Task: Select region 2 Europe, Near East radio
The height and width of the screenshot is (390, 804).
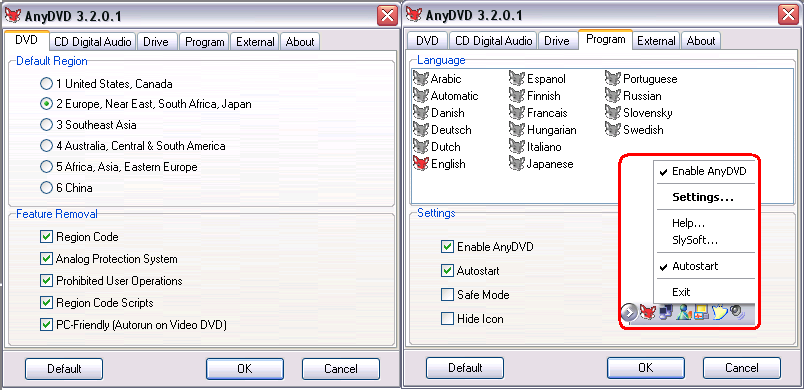Action: pos(46,104)
